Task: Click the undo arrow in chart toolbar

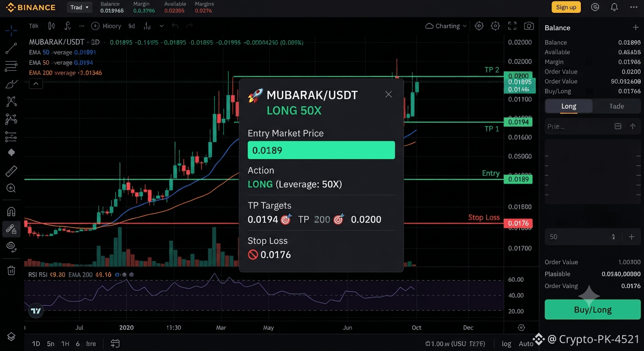Action: pos(175,26)
